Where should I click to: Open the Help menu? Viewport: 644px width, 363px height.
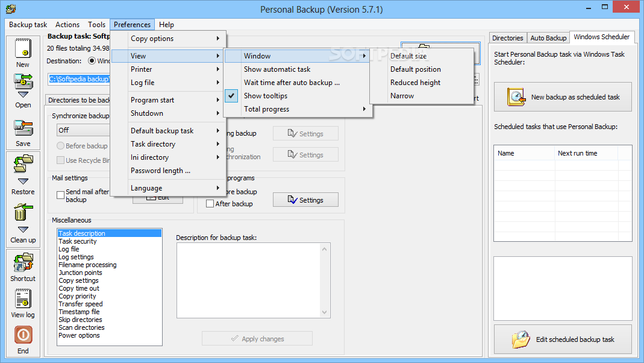coord(166,25)
